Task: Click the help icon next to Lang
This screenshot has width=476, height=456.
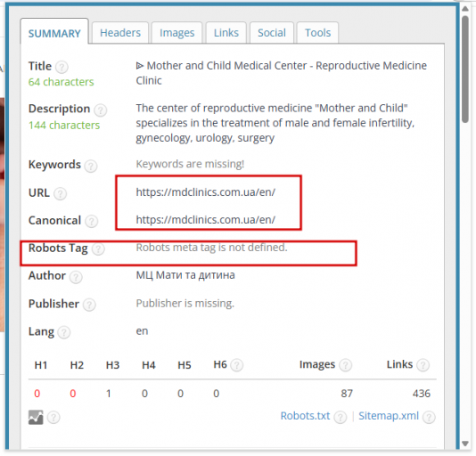Action: [x=64, y=332]
